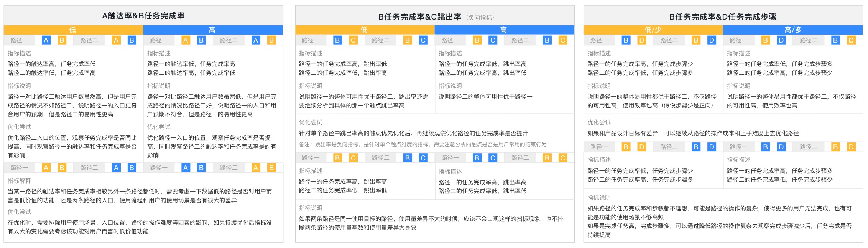The image size is (868, 248).
Task: Click blue D badge in top row under 高/多 header
Action: (781, 40)
